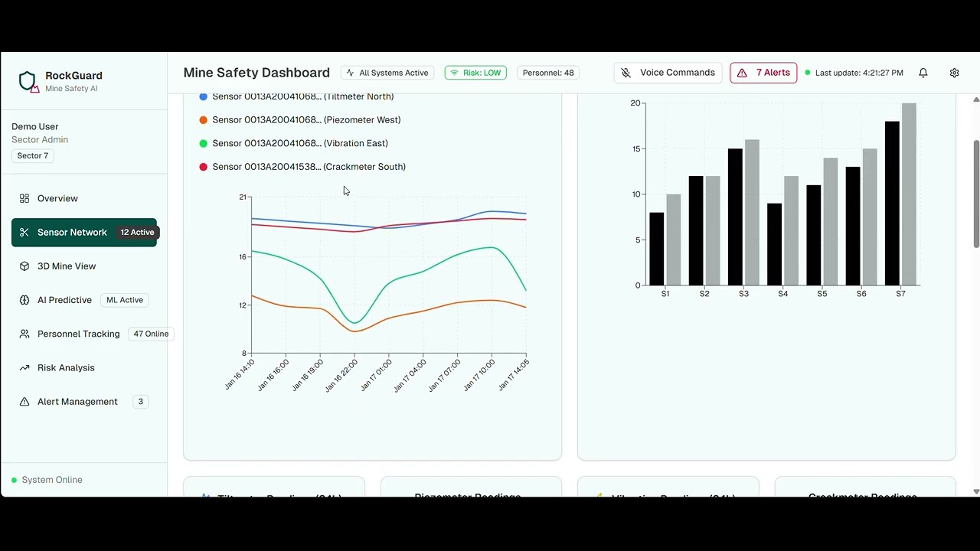Toggle Tiltmeter North legend blue dot

(204, 96)
